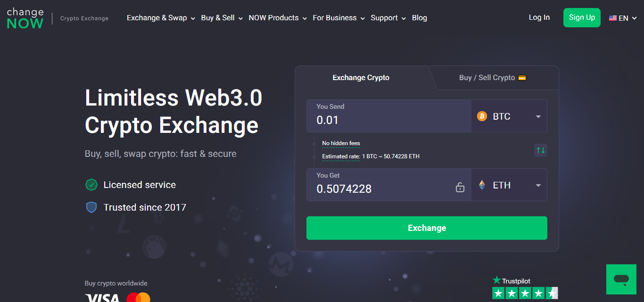Viewport: 644px width, 302px height.
Task: Click the Licensed service checkmark badge
Action: (x=91, y=185)
